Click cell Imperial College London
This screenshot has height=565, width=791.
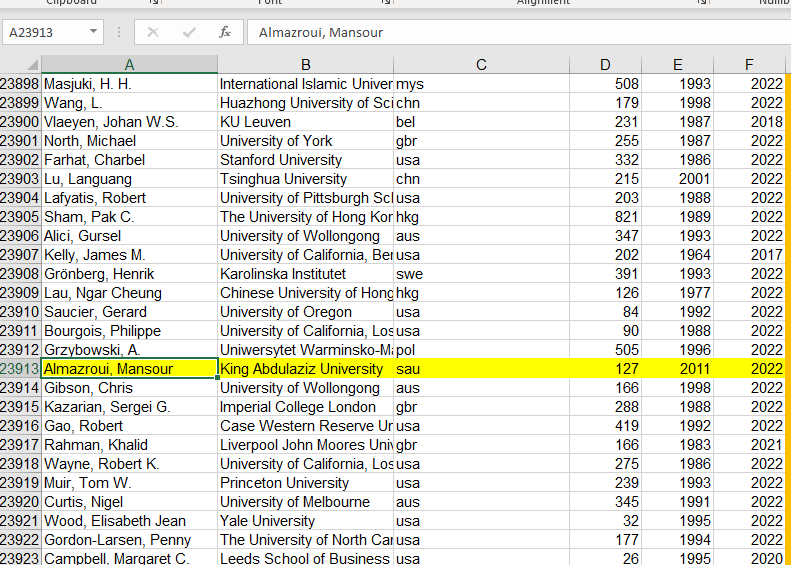pyautogui.click(x=305, y=407)
